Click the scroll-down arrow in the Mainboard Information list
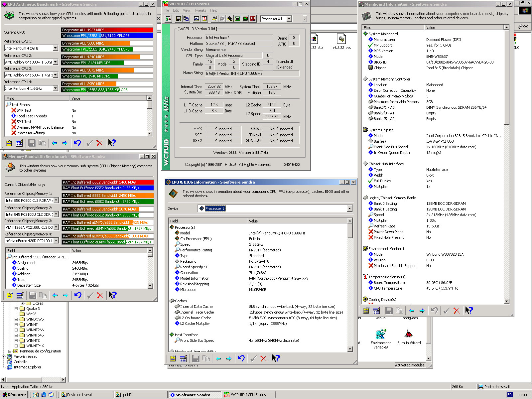532x399 pixels. tap(507, 301)
